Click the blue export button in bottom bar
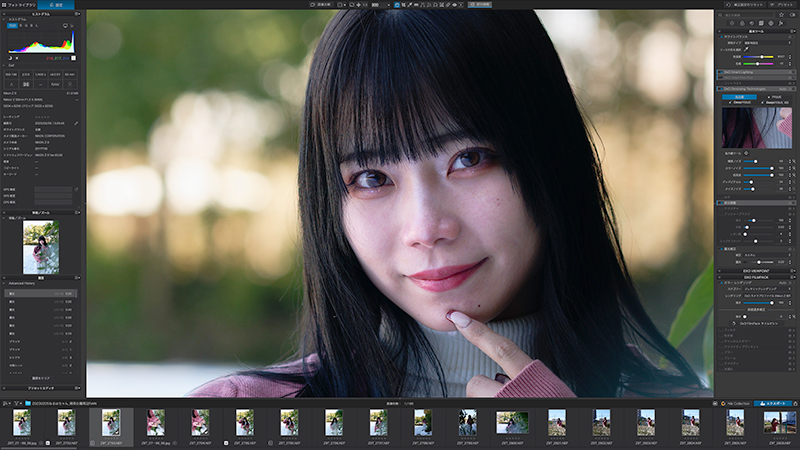The width and height of the screenshot is (800, 450). tap(772, 403)
